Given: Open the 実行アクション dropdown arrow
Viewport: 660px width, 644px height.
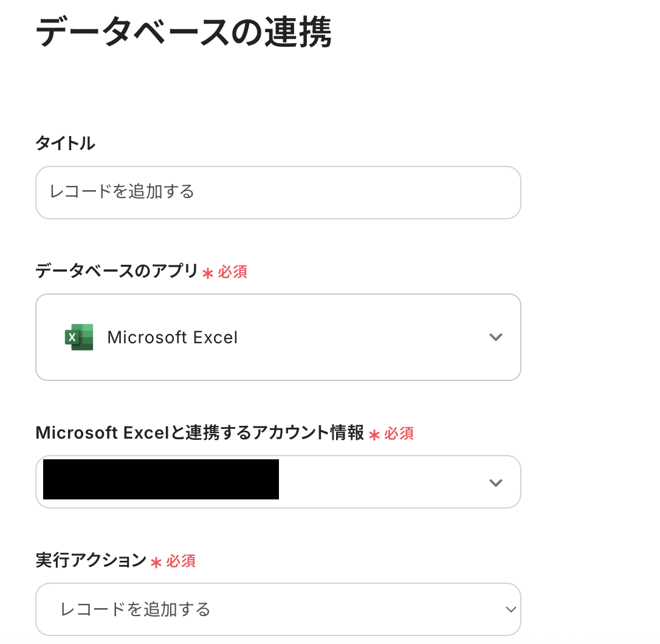Looking at the screenshot, I should [510, 609].
